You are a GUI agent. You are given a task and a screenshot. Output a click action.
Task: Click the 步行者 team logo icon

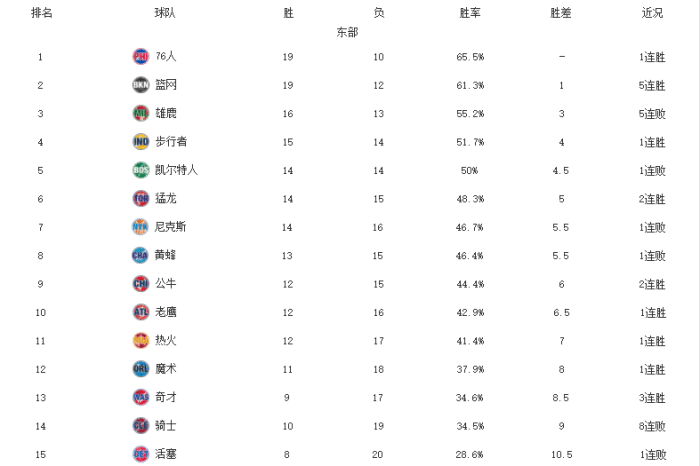141,142
